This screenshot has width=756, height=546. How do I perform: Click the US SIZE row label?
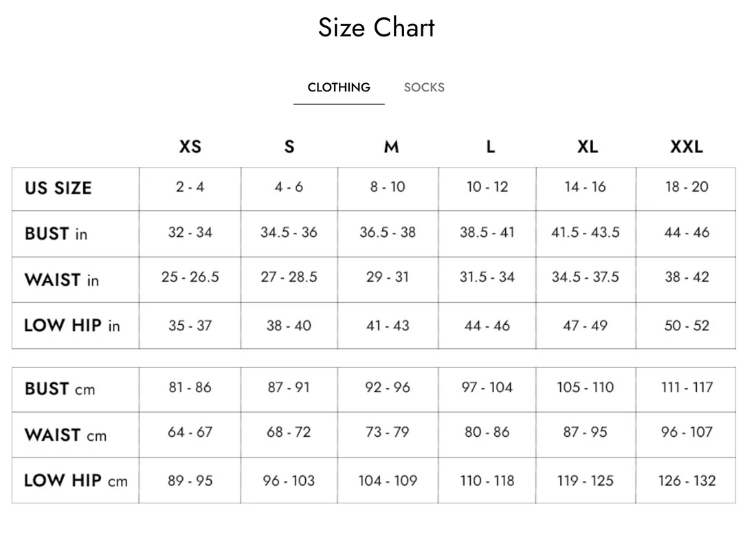[58, 188]
